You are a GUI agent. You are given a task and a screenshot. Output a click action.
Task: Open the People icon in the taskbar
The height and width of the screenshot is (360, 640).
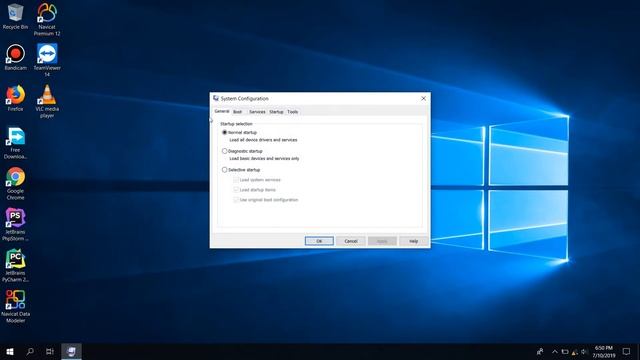[540, 351]
